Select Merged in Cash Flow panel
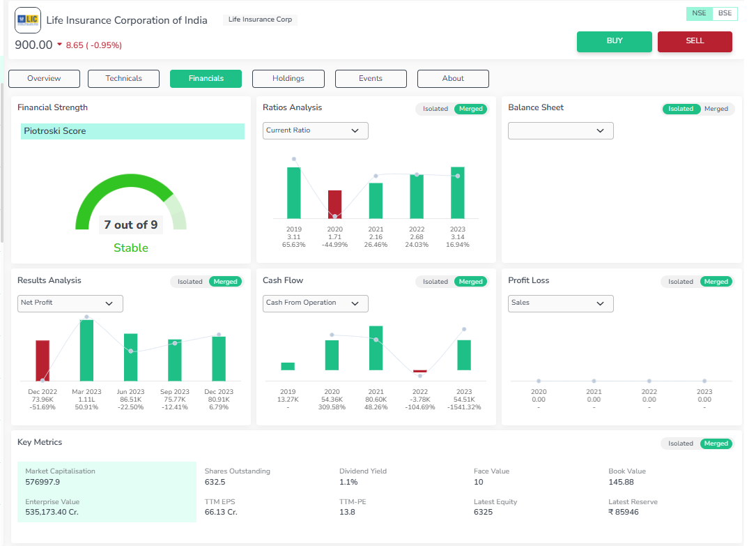This screenshot has height=546, width=756. tap(470, 282)
